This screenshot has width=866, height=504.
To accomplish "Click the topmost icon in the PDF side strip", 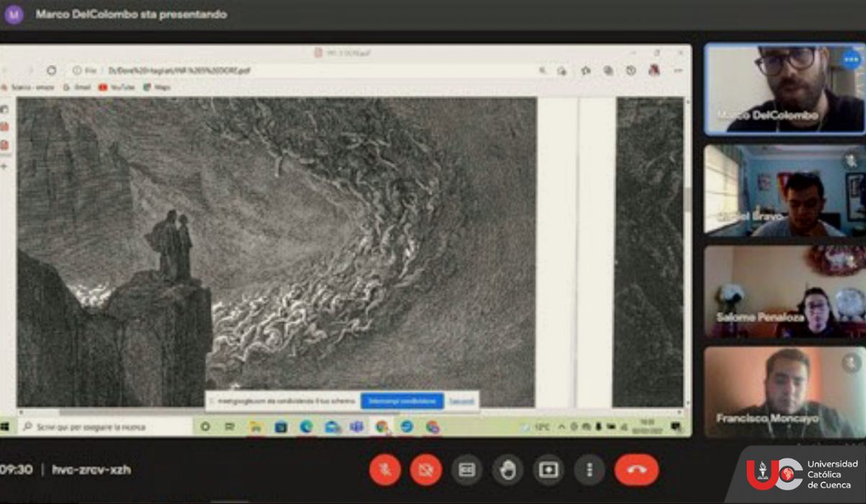I will (x=6, y=109).
